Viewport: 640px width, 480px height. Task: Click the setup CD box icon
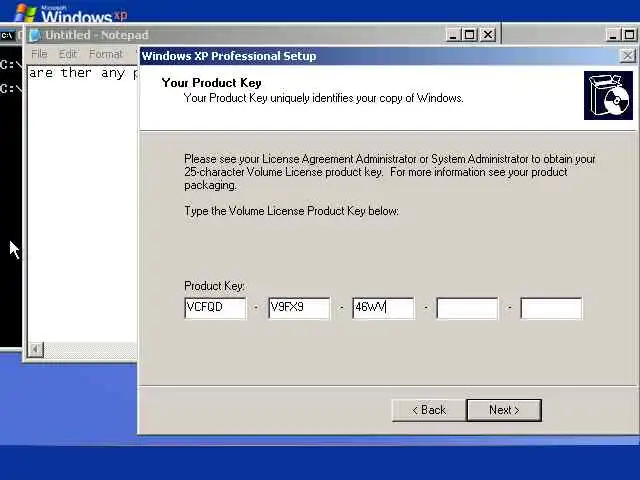[x=608, y=96]
